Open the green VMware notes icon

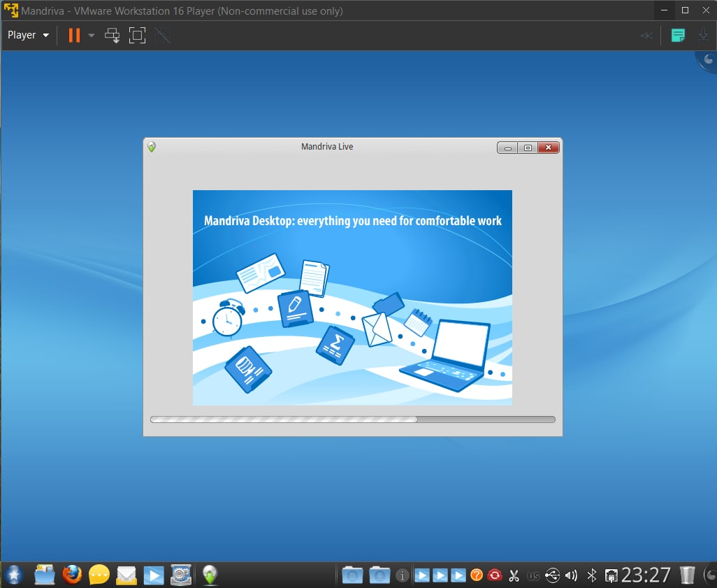pyautogui.click(x=678, y=35)
